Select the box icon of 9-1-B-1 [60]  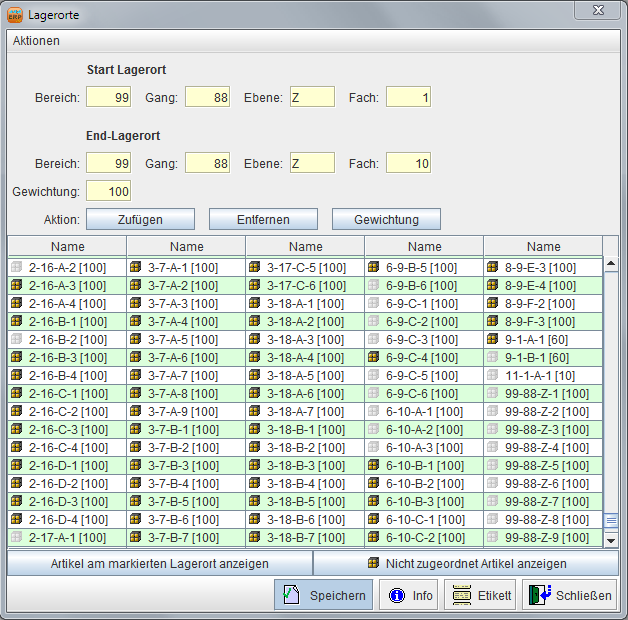point(493,358)
